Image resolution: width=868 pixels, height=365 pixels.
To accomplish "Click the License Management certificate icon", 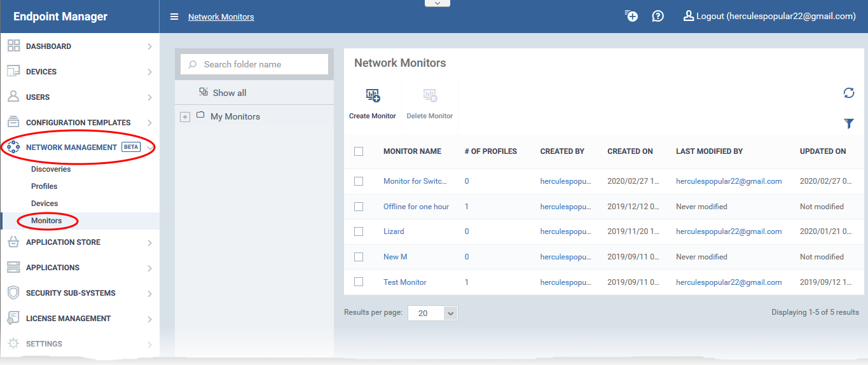I will click(13, 319).
